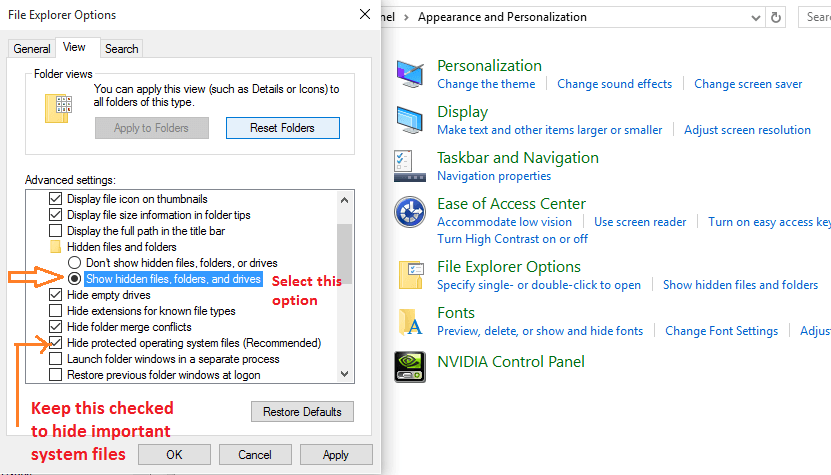Check Restore previous folder windows at logon
The height and width of the screenshot is (475, 831).
click(55, 375)
